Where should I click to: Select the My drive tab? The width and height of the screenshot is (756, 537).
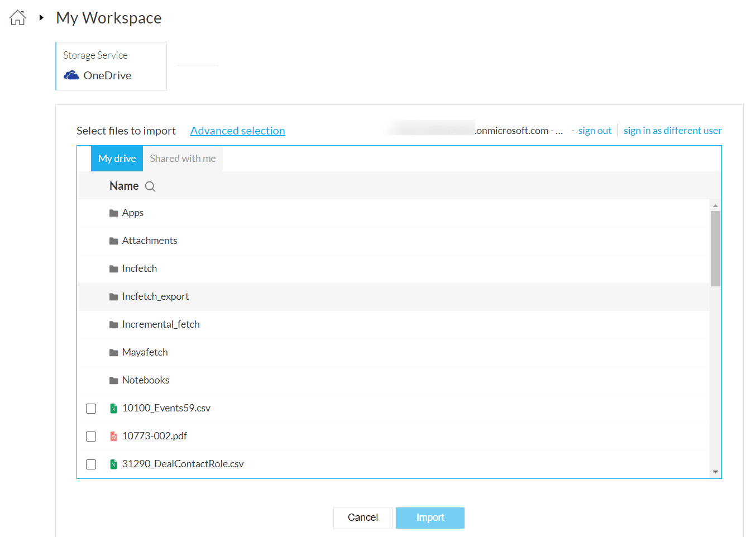pyautogui.click(x=117, y=159)
